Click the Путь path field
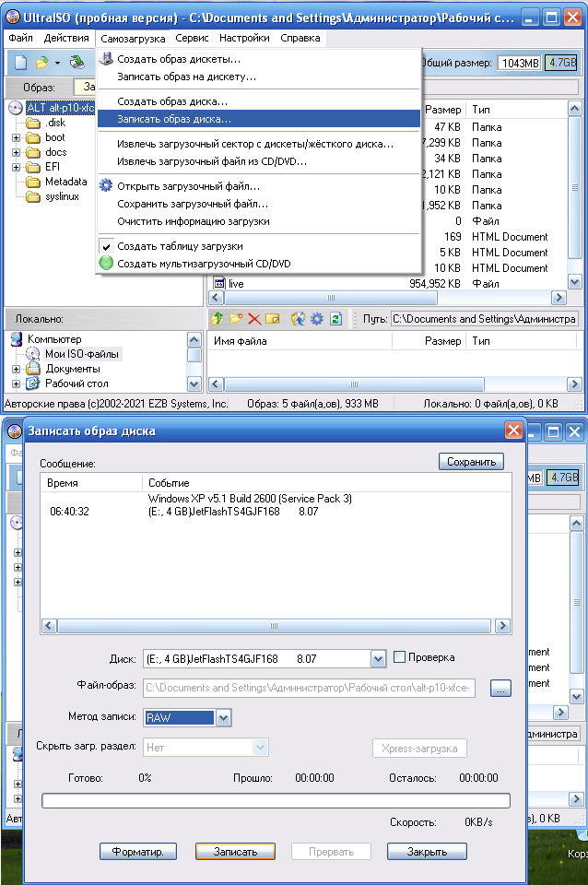Screen dimensions: 588x885 (484, 319)
